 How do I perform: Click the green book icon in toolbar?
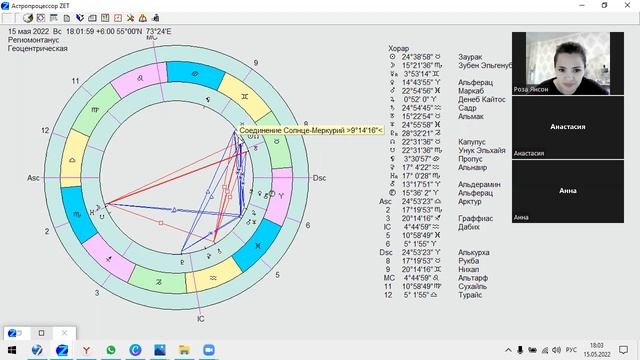(105, 18)
